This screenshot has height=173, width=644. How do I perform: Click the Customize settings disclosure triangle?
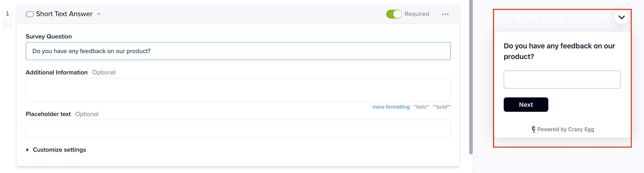[28, 150]
